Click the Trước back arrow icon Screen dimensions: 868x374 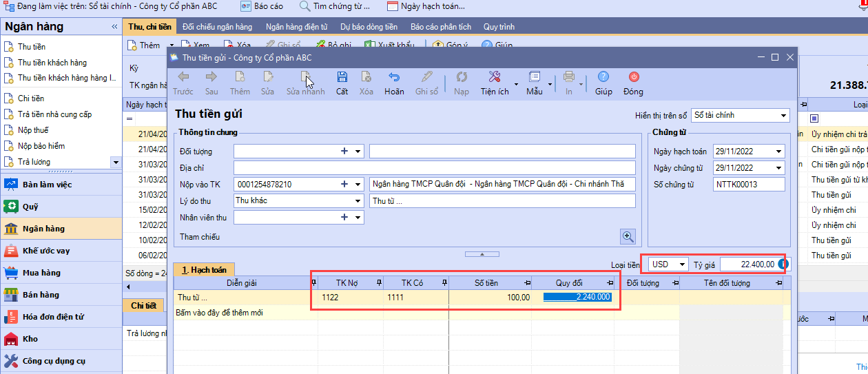pyautogui.click(x=183, y=77)
